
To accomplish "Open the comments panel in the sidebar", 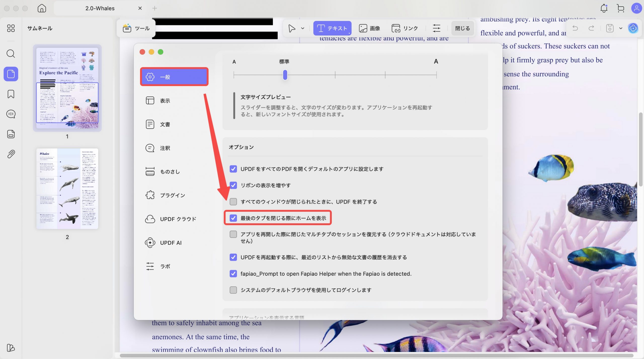I will (x=11, y=114).
